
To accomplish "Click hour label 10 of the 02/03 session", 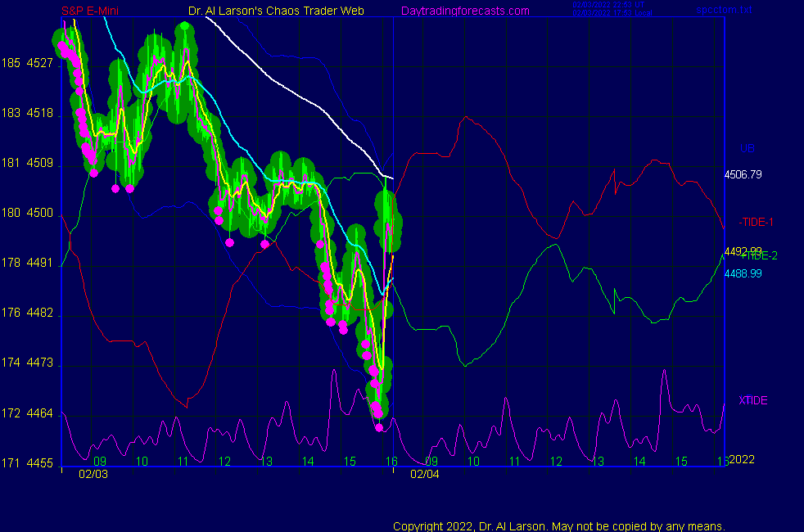I will pyautogui.click(x=142, y=462).
